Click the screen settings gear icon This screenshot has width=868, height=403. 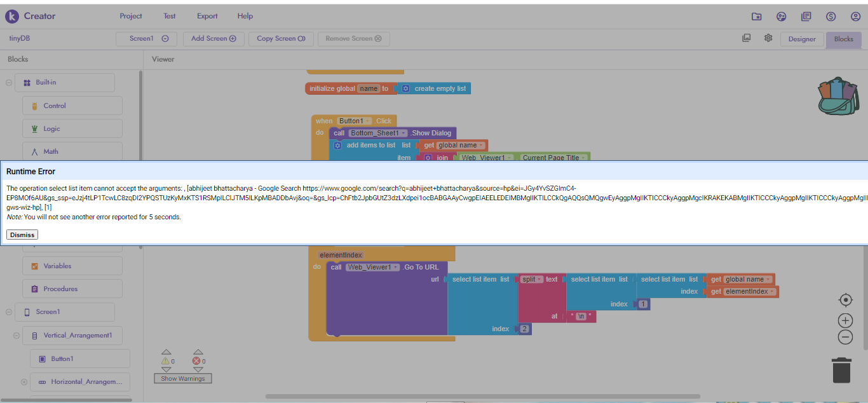pyautogui.click(x=768, y=38)
